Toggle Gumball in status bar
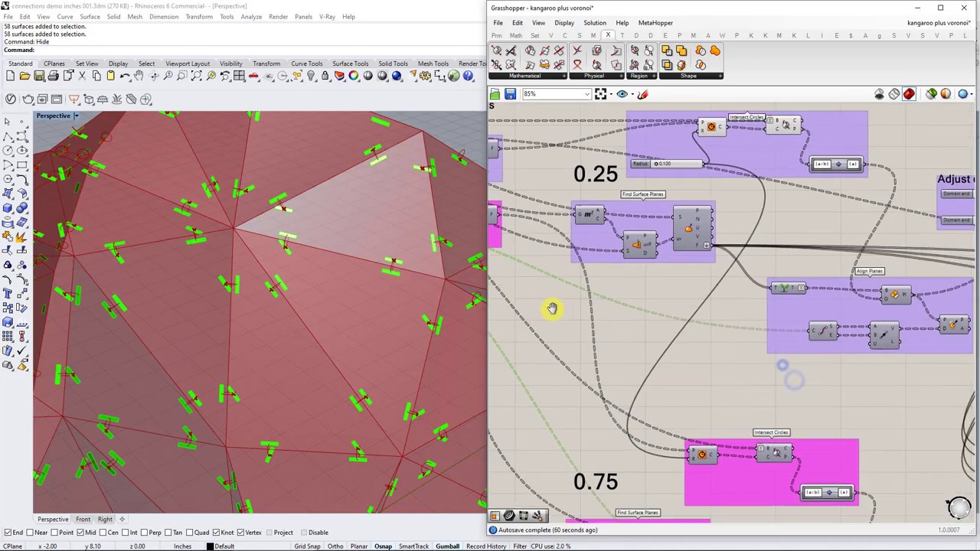The width and height of the screenshot is (980, 551). tap(447, 546)
